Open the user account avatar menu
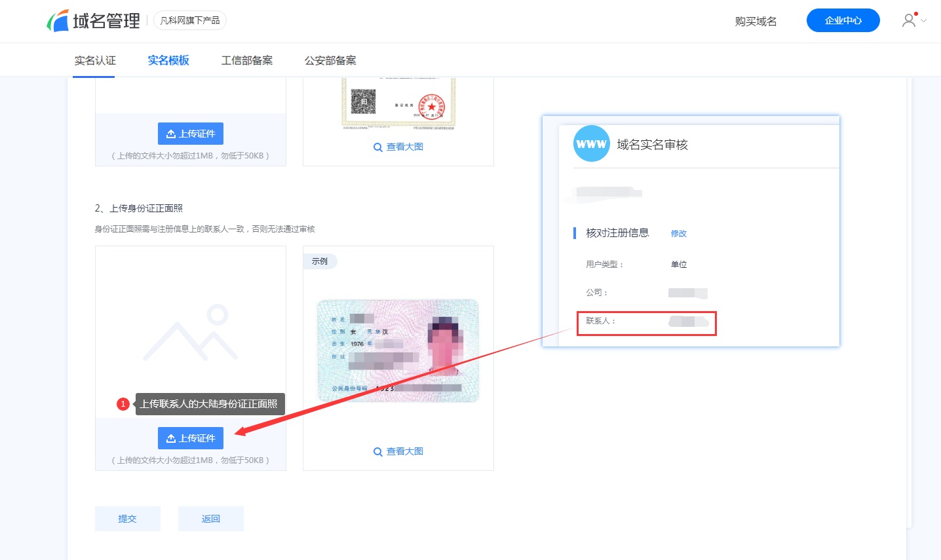The image size is (941, 560). (908, 20)
